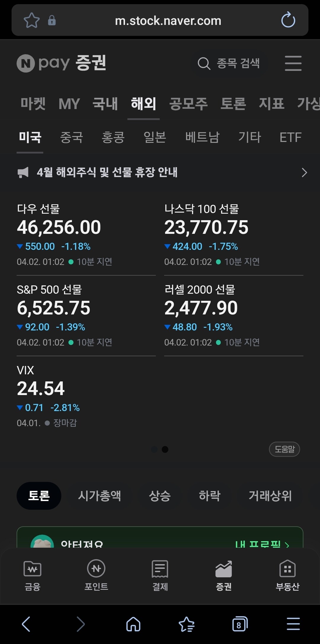Viewport: 320px width, 644px height.
Task: Switch to the 국내 tab
Action: [105, 104]
